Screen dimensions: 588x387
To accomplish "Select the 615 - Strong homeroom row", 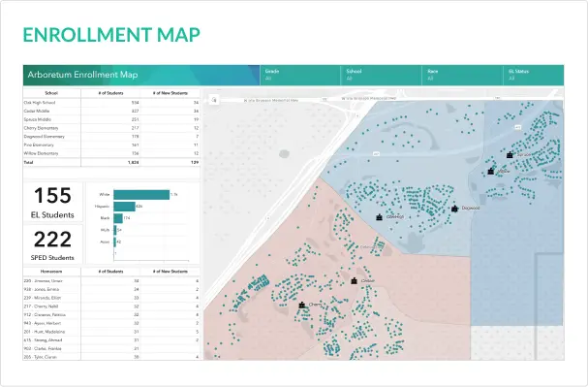I will coord(111,340).
